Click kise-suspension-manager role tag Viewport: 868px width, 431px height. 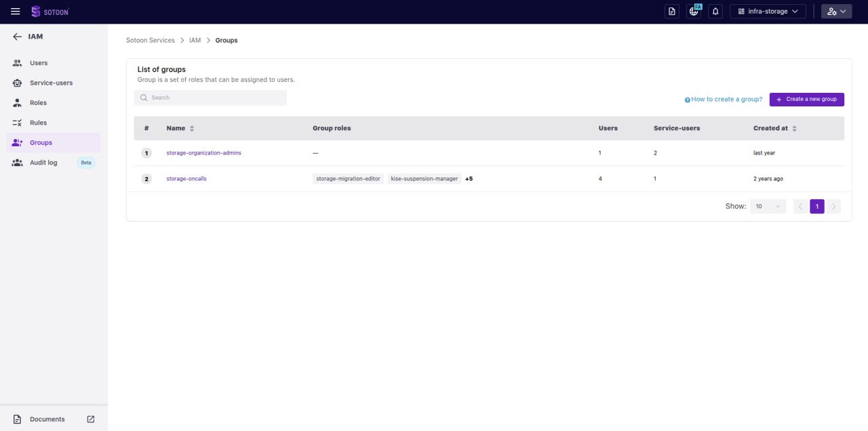coord(425,179)
